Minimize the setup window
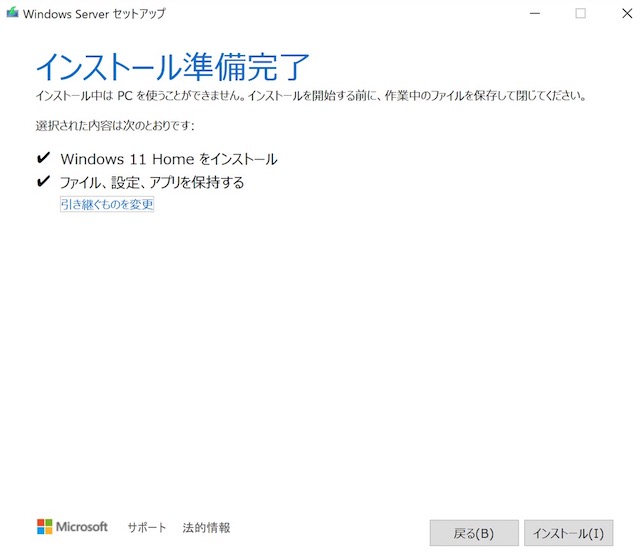Image resolution: width=640 pixels, height=559 pixels. [x=535, y=13]
